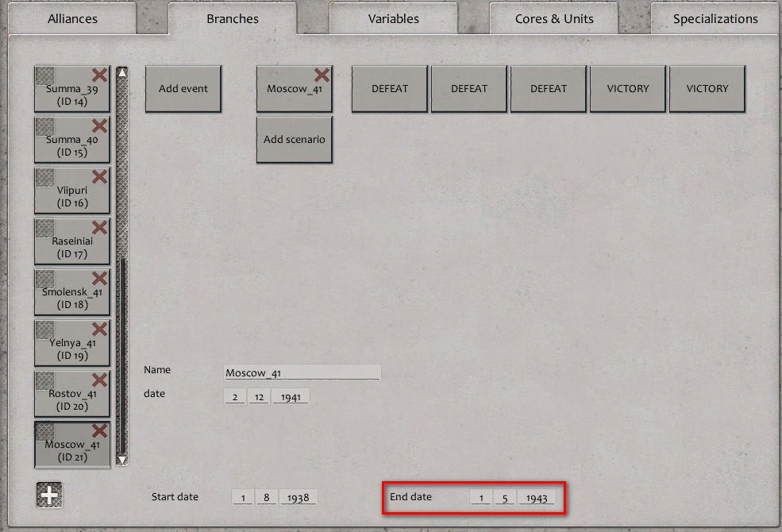Viewport: 782px width, 532px height.
Task: Switch to the Branches tab
Action: pyautogui.click(x=233, y=19)
